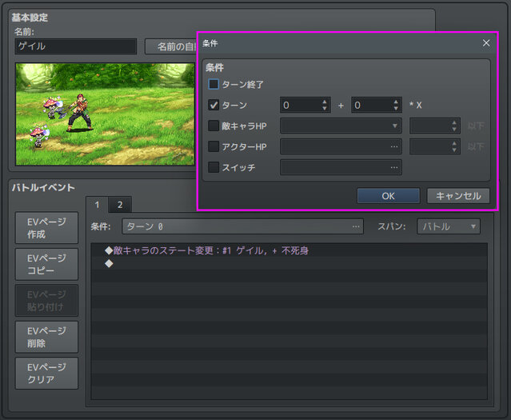Click the 名前の自動 naming button
This screenshot has width=511, height=420.
tap(171, 46)
